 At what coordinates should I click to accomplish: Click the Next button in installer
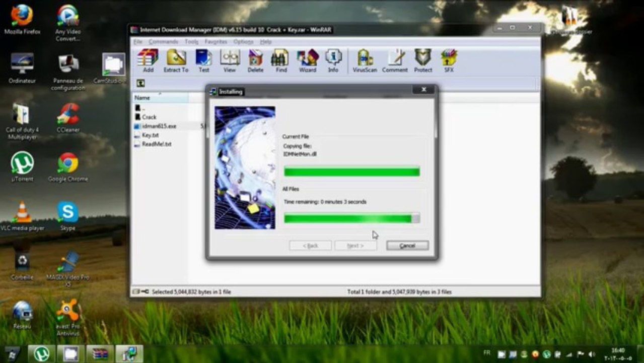click(355, 246)
